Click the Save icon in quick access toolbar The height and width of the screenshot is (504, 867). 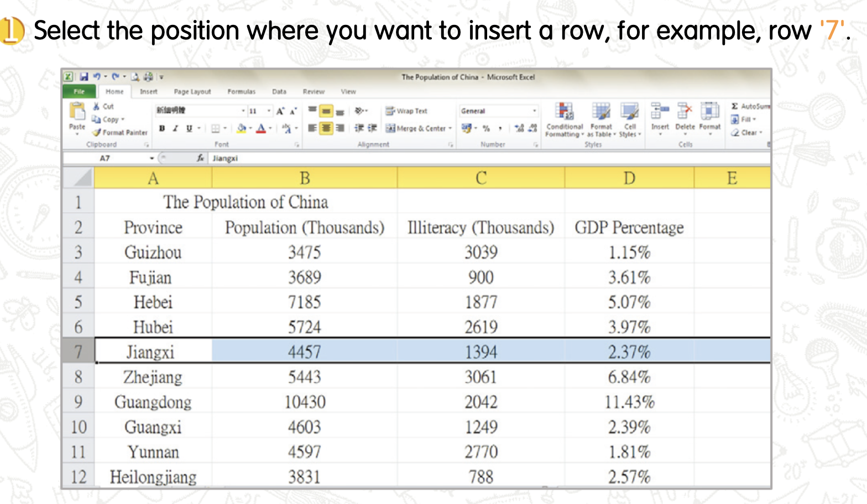(x=84, y=77)
